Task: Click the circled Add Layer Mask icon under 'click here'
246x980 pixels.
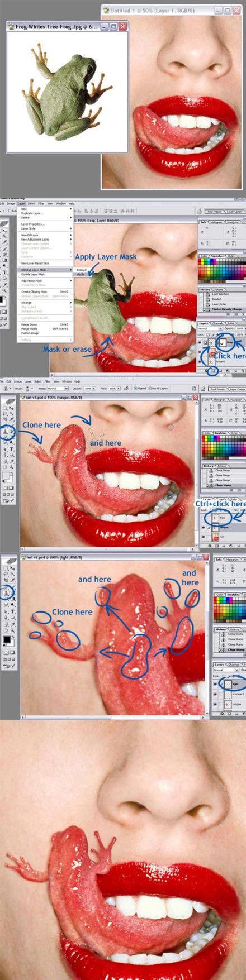Action: pyautogui.click(x=214, y=370)
